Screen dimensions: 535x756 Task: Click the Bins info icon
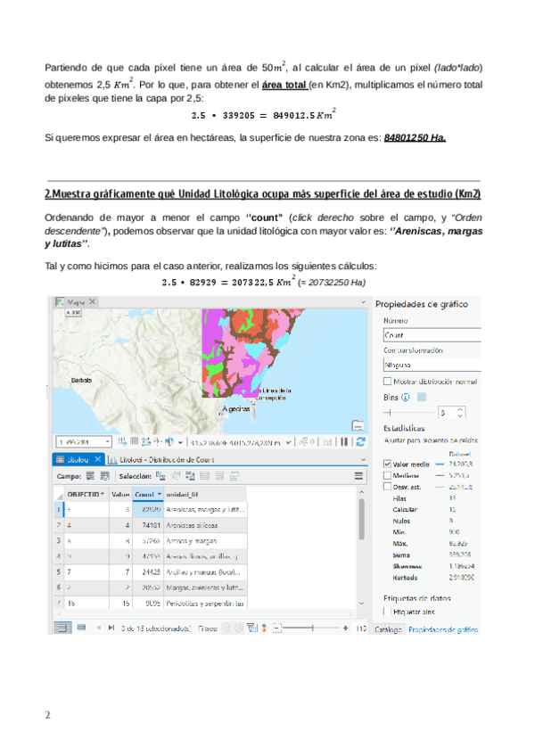point(406,397)
